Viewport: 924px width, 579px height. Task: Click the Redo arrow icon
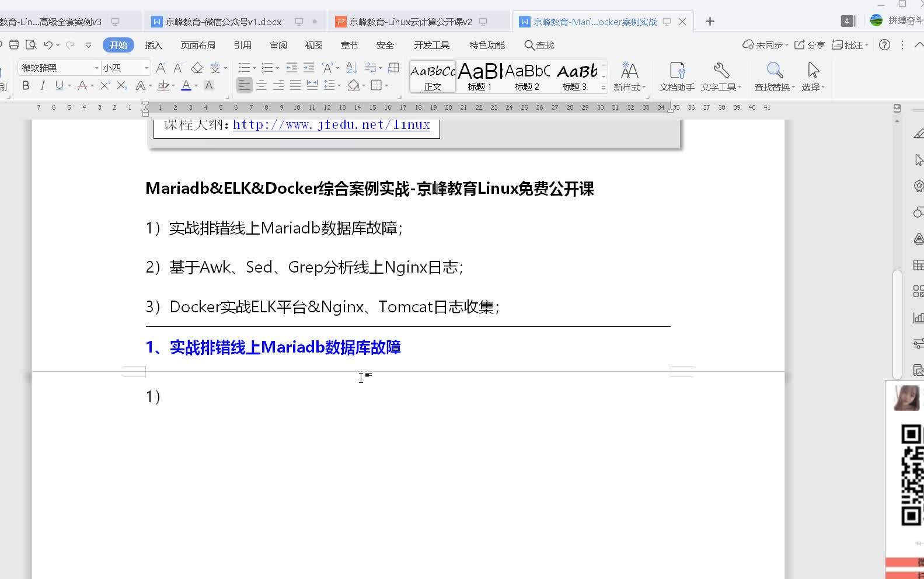(70, 45)
